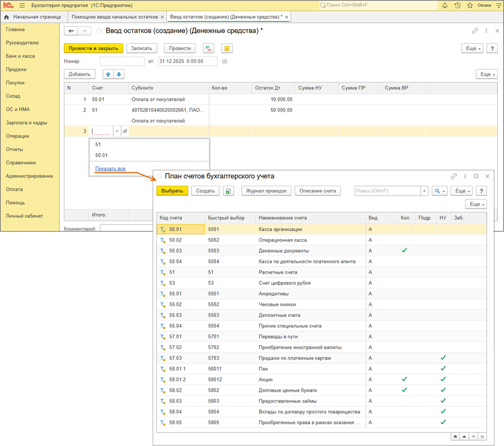This screenshot has width=504, height=446.
Task: Switch to Помощник ввода начальных остатков tab
Action: tap(116, 17)
